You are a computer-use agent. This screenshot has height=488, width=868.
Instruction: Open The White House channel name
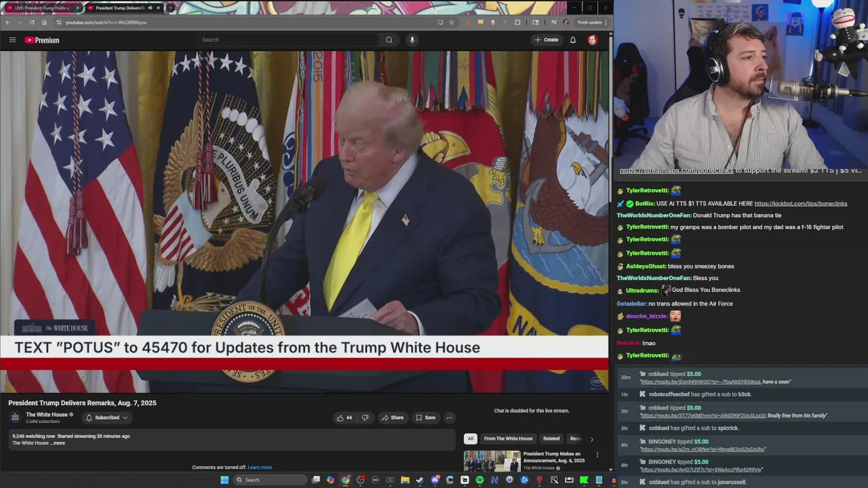pyautogui.click(x=47, y=415)
